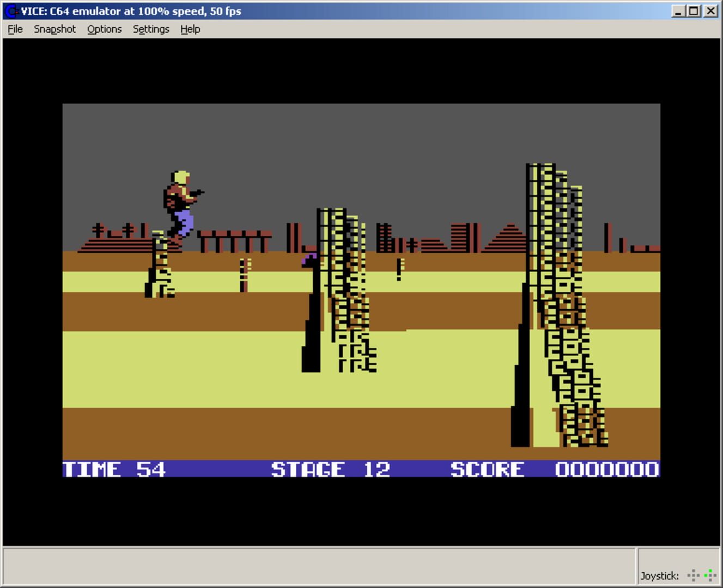Open the Snapshot menu
Image resolution: width=723 pixels, height=588 pixels.
(54, 29)
